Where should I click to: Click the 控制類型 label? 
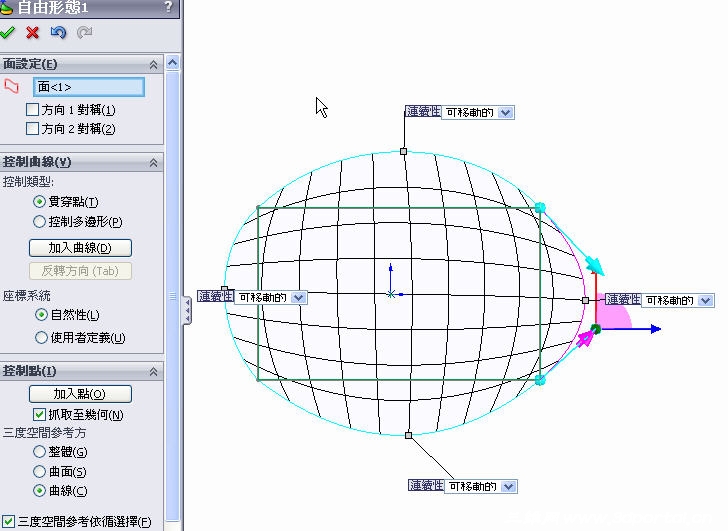pos(28,181)
